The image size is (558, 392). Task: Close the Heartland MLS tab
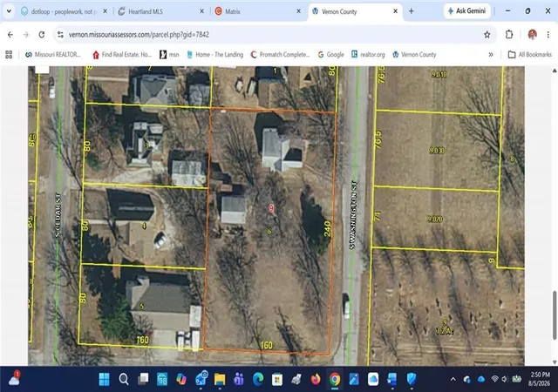point(201,11)
